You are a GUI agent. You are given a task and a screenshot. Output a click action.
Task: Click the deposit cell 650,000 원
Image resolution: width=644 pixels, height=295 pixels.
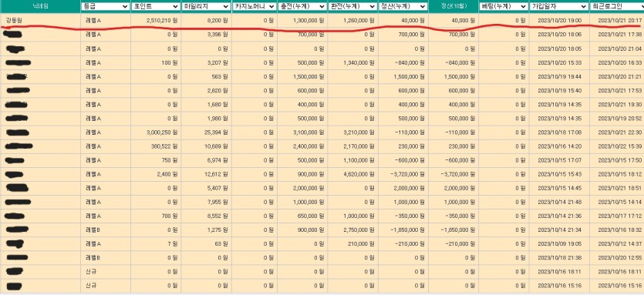click(310, 216)
